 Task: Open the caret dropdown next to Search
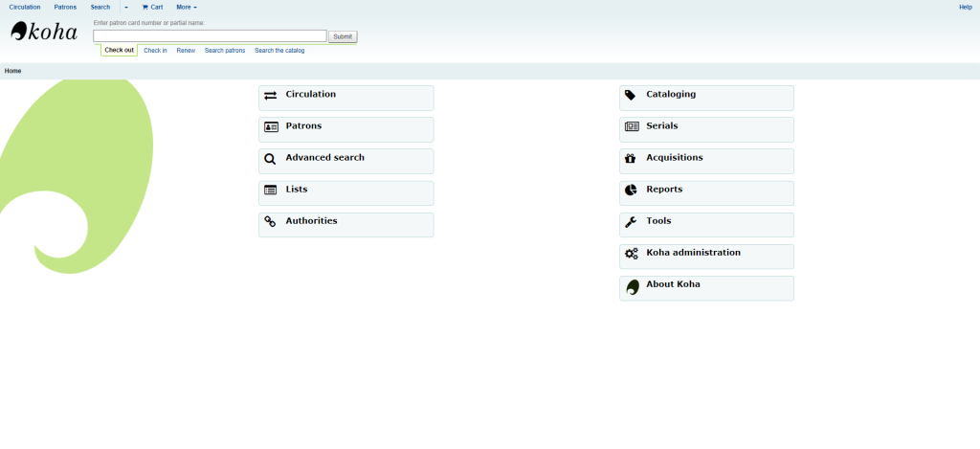[125, 7]
